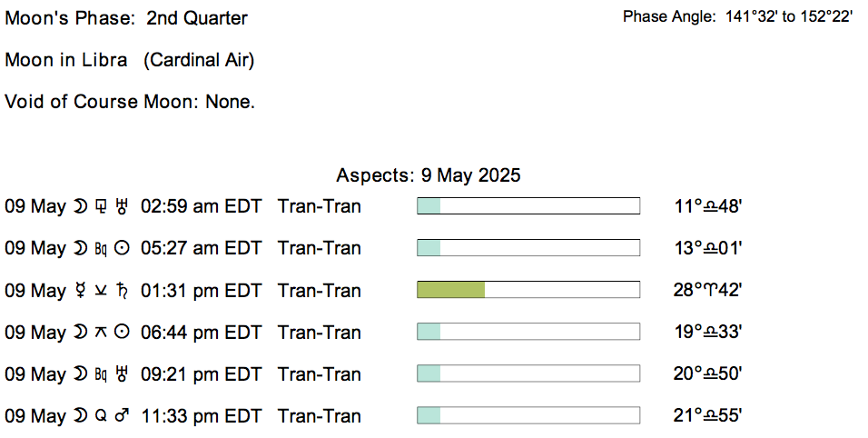Viewport: 868px width, 438px height.
Task: Select the Saturn glyph in the 01:31 pm row
Action: point(122,291)
